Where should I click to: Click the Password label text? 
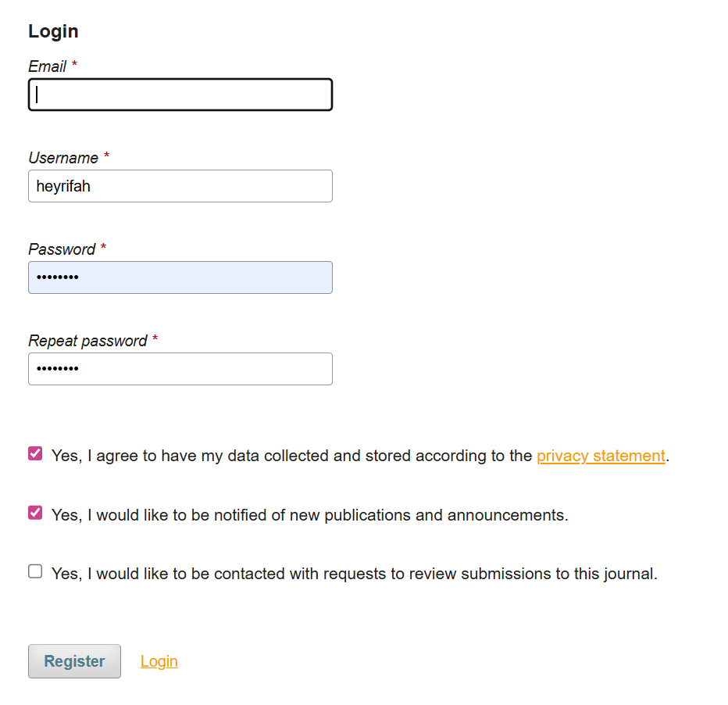[62, 249]
